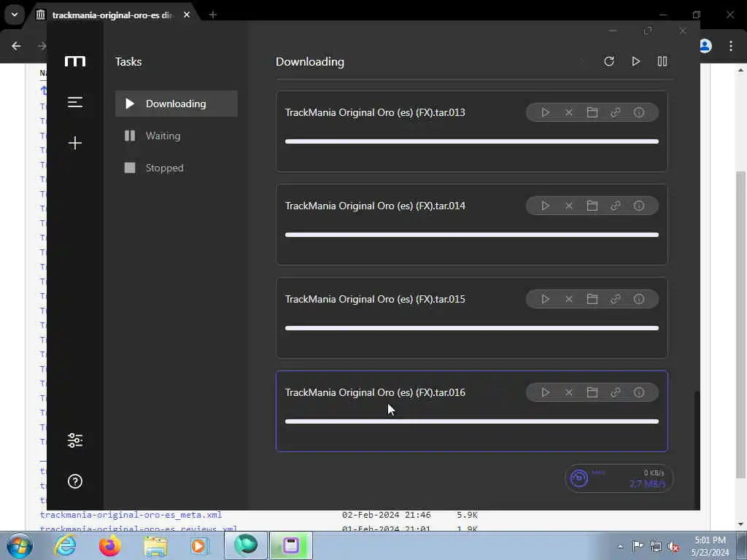Delete the tar.014 task
The width and height of the screenshot is (747, 560).
click(569, 206)
